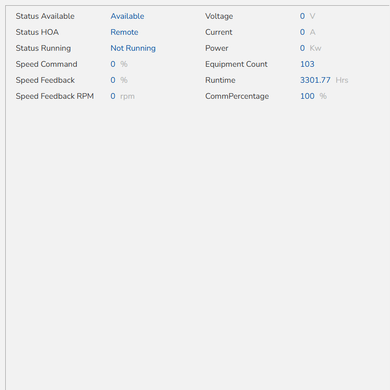This screenshot has width=390, height=390.
Task: Select the Not Running status value
Action: coord(133,48)
